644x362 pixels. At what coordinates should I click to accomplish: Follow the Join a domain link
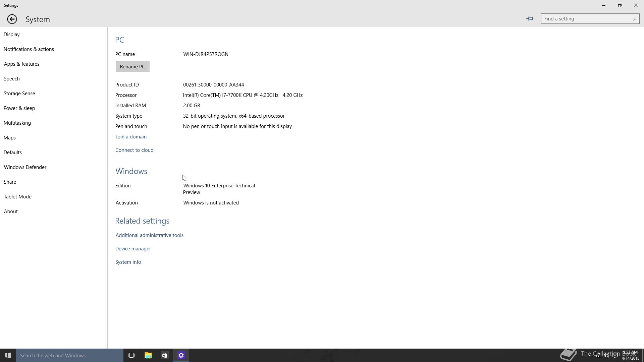coord(131,137)
